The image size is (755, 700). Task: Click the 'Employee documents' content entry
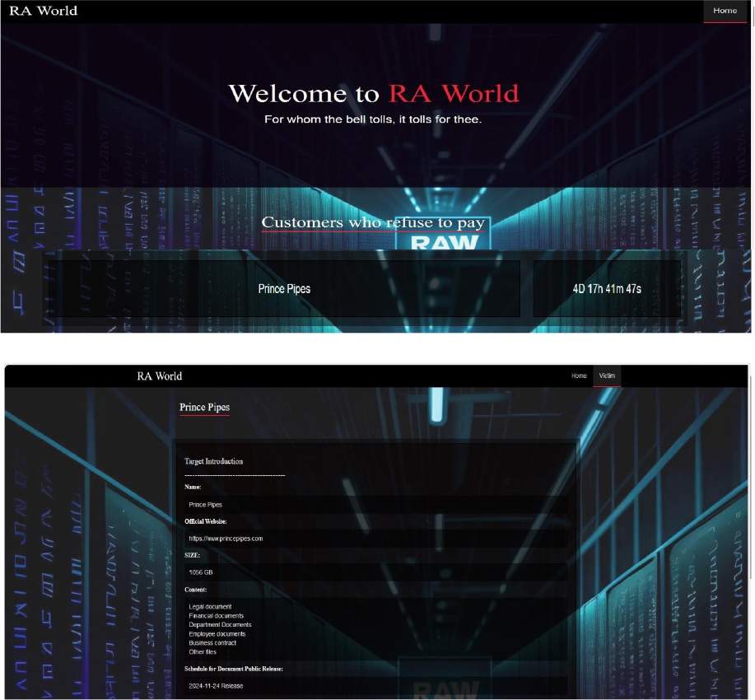point(217,634)
